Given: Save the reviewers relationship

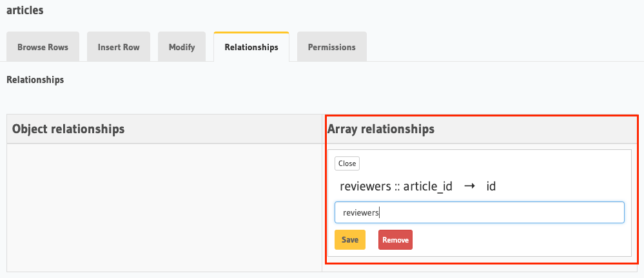Looking at the screenshot, I should pyautogui.click(x=350, y=239).
